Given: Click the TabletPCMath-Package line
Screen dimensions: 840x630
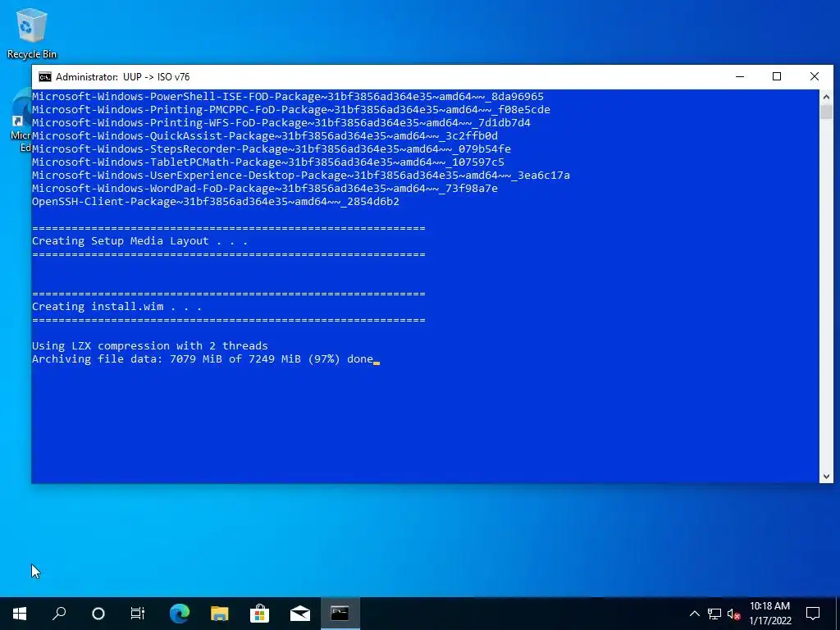Looking at the screenshot, I should pos(268,162).
